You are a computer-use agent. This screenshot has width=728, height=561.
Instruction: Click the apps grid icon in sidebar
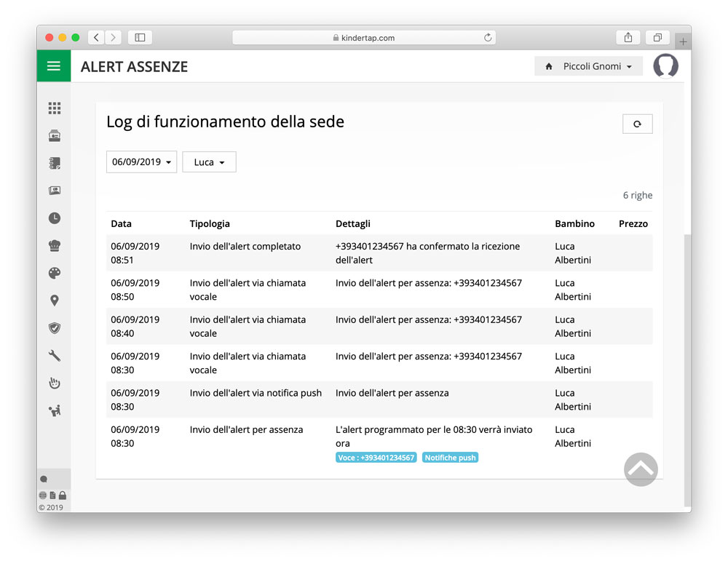pos(55,108)
